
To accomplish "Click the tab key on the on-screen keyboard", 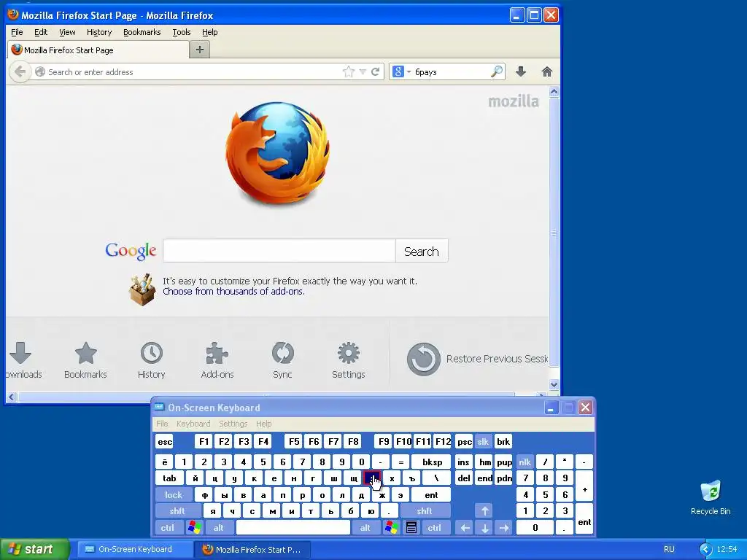I will click(169, 478).
